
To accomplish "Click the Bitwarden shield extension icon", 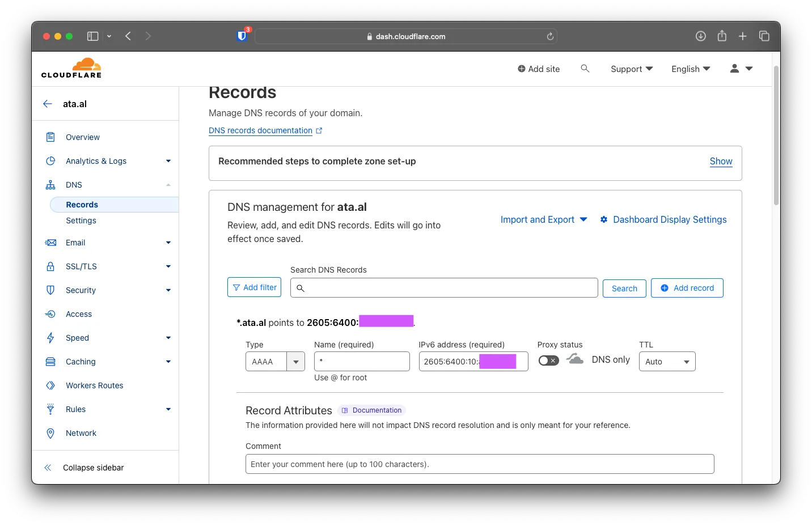I will 242,36.
